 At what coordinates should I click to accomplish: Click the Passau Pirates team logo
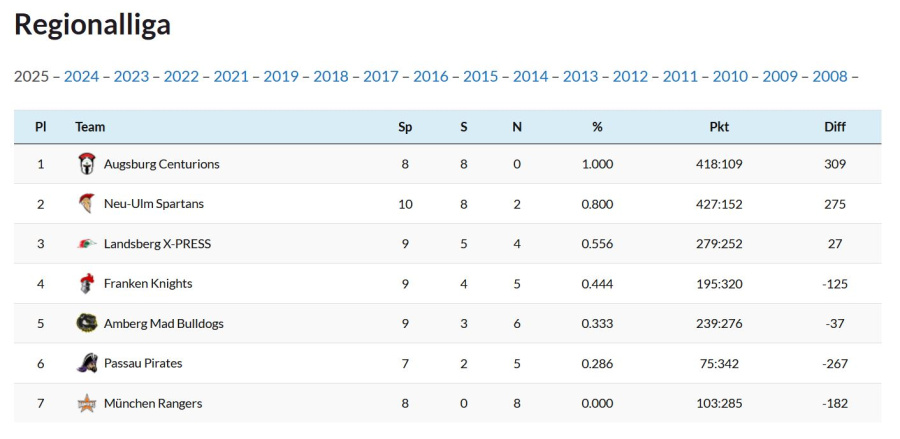(x=87, y=363)
